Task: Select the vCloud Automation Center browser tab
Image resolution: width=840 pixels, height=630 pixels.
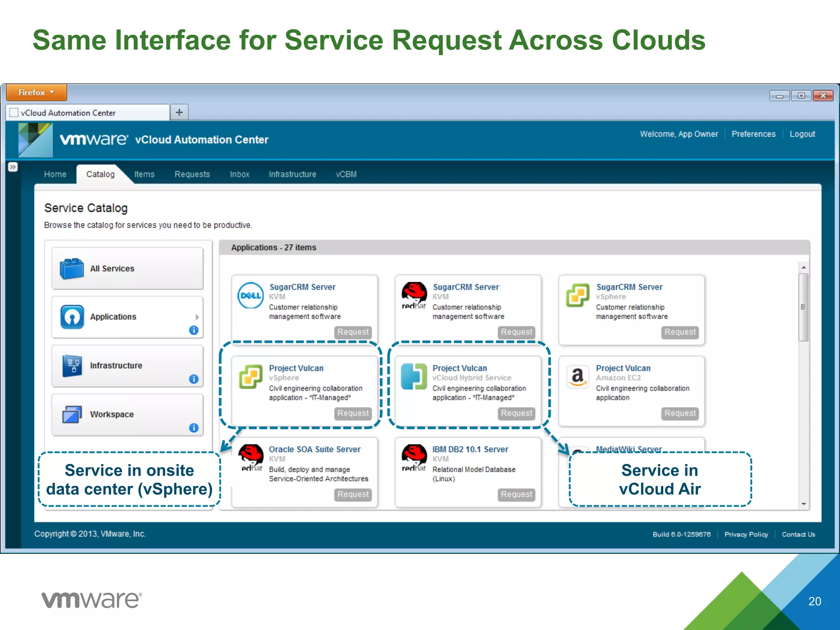Action: 88,113
